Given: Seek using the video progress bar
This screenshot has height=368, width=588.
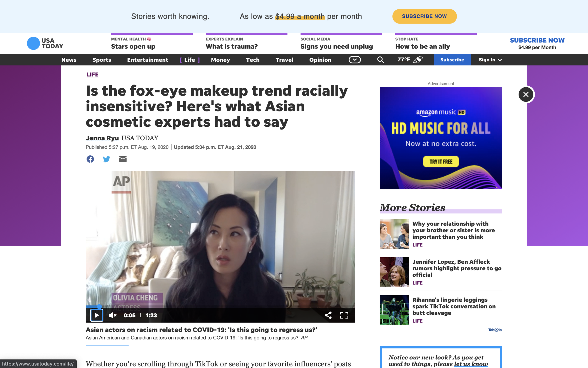Looking at the screenshot, I should tap(220, 306).
